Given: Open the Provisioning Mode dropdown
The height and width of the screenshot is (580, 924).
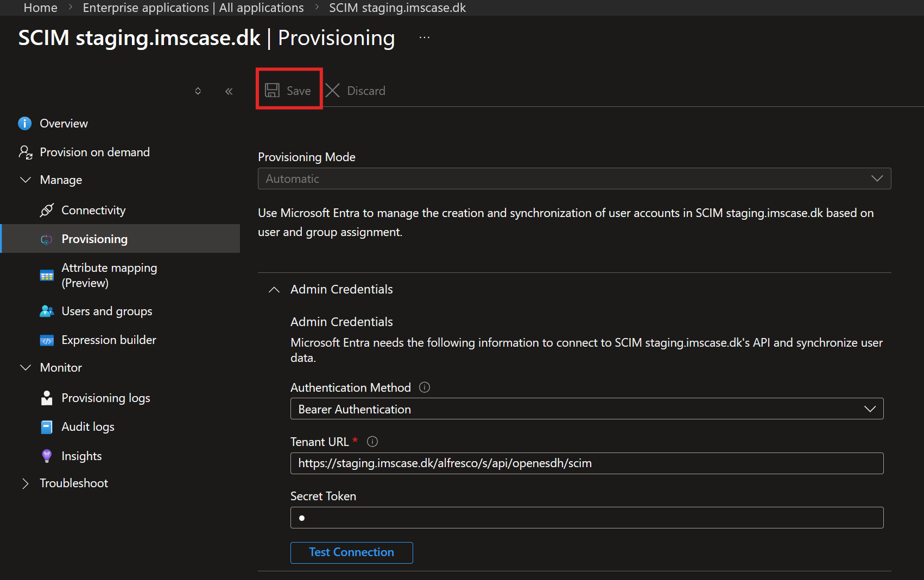Looking at the screenshot, I should click(x=574, y=179).
